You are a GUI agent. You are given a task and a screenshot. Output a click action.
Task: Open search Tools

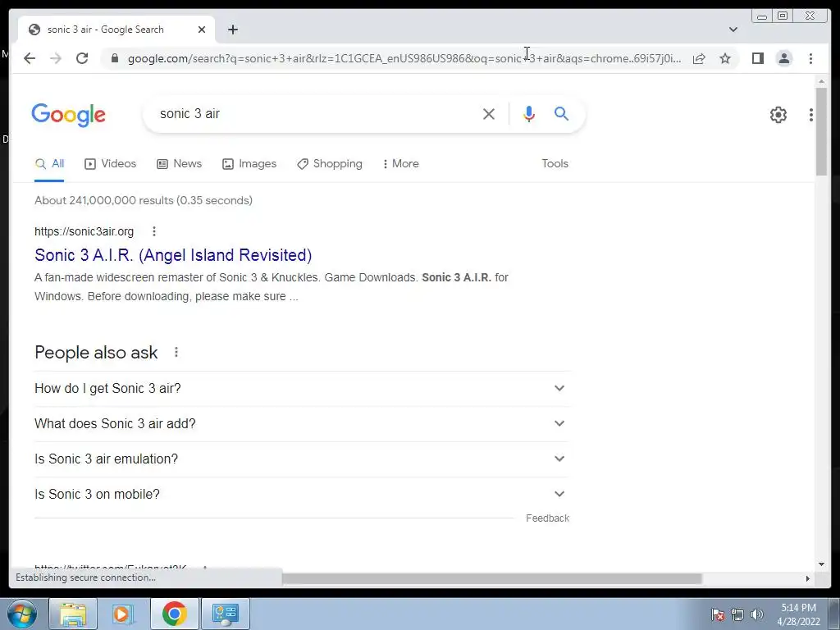coord(555,164)
